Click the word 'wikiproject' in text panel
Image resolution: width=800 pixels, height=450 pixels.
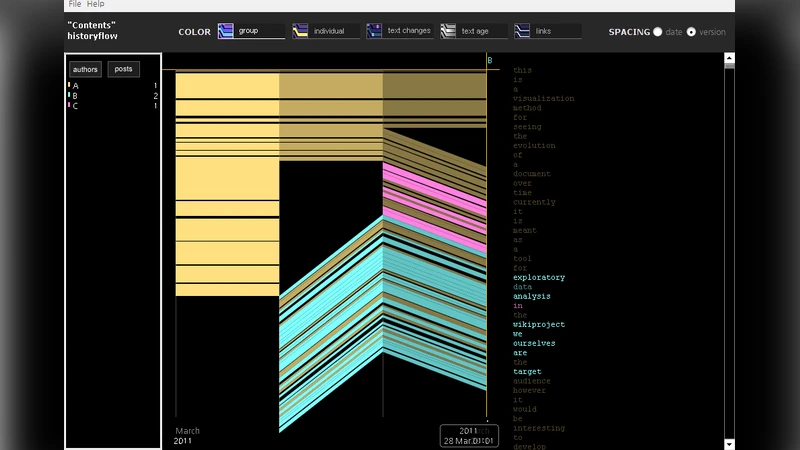pos(539,324)
